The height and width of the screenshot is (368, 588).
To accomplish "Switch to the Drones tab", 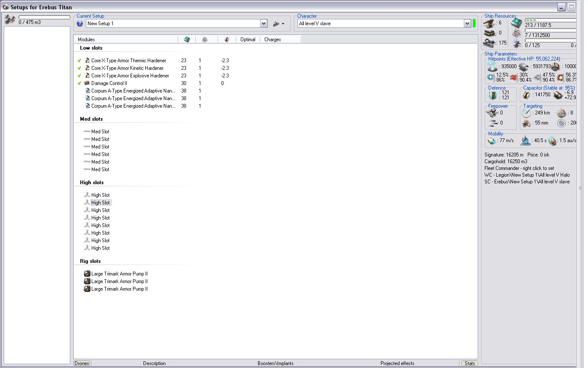I will (x=82, y=363).
